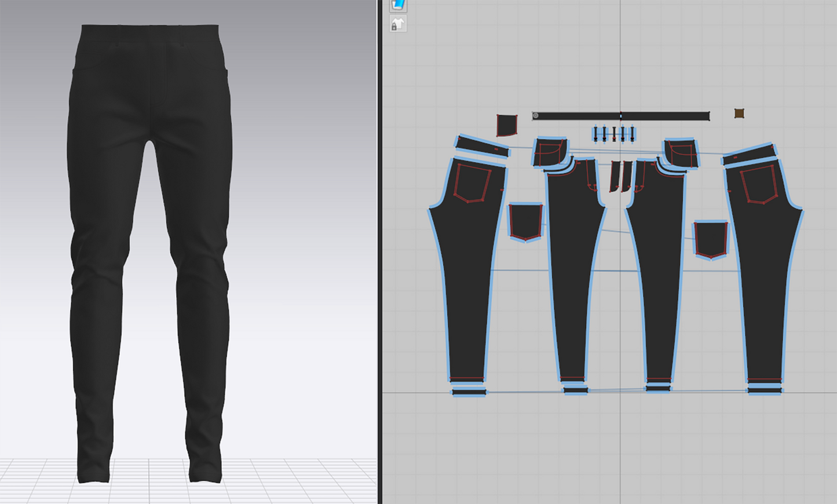The height and width of the screenshot is (504, 837).
Task: Select the loose right back patch pocket piece
Action: coord(711,240)
